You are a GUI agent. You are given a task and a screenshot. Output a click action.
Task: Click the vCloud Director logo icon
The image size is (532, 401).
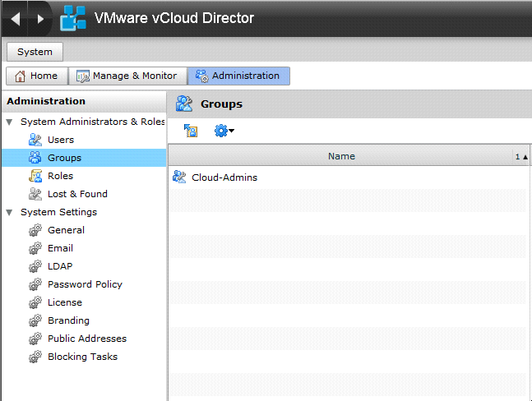tap(72, 18)
